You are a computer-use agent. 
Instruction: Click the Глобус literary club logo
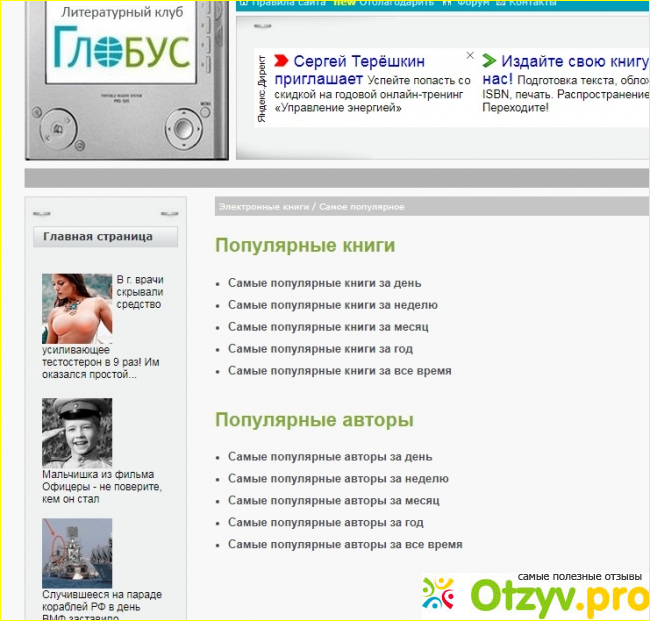(122, 46)
